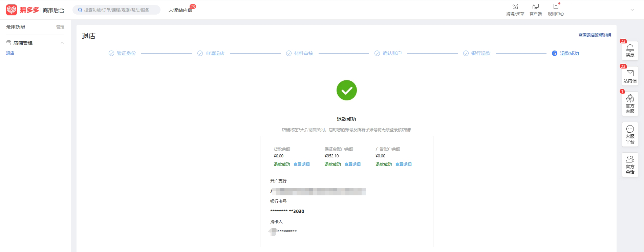Focus the top search input field
The height and width of the screenshot is (252, 644).
pos(117,10)
